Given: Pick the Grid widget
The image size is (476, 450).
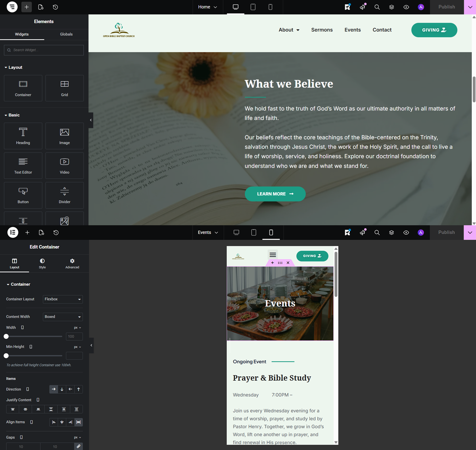Looking at the screenshot, I should pyautogui.click(x=64, y=88).
